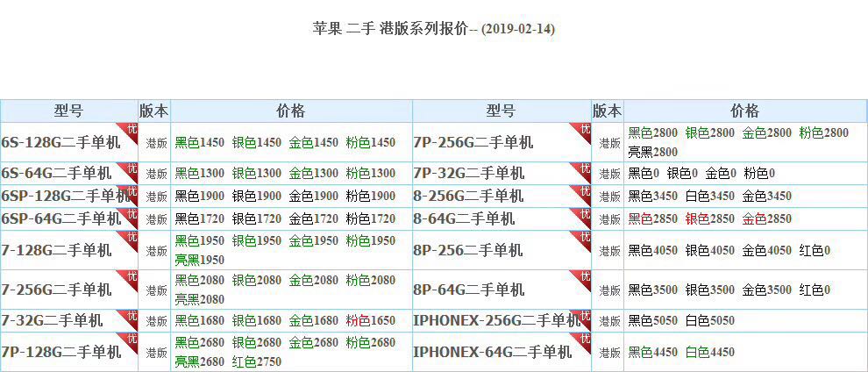Select model name 8-64G二手单机

(464, 218)
